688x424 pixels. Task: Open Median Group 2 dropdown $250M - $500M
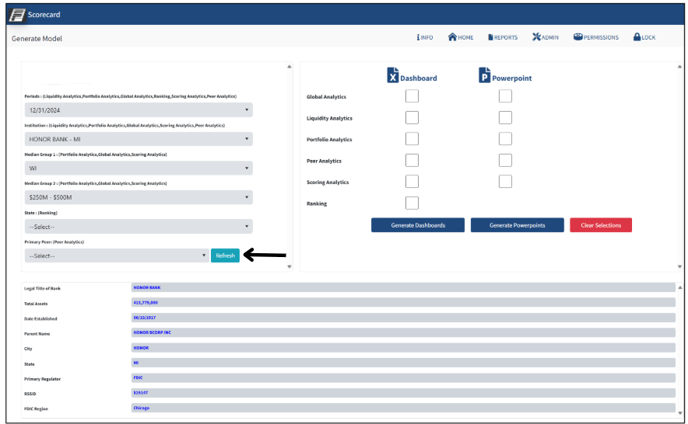(138, 197)
